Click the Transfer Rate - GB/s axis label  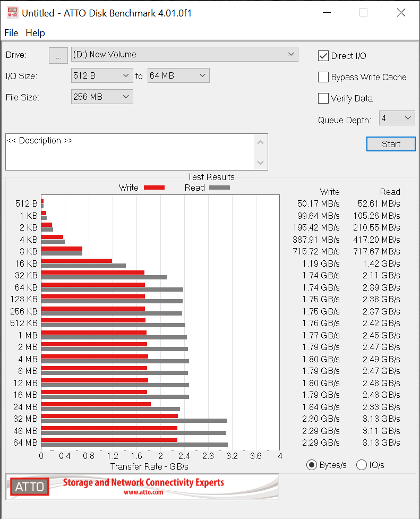149,467
